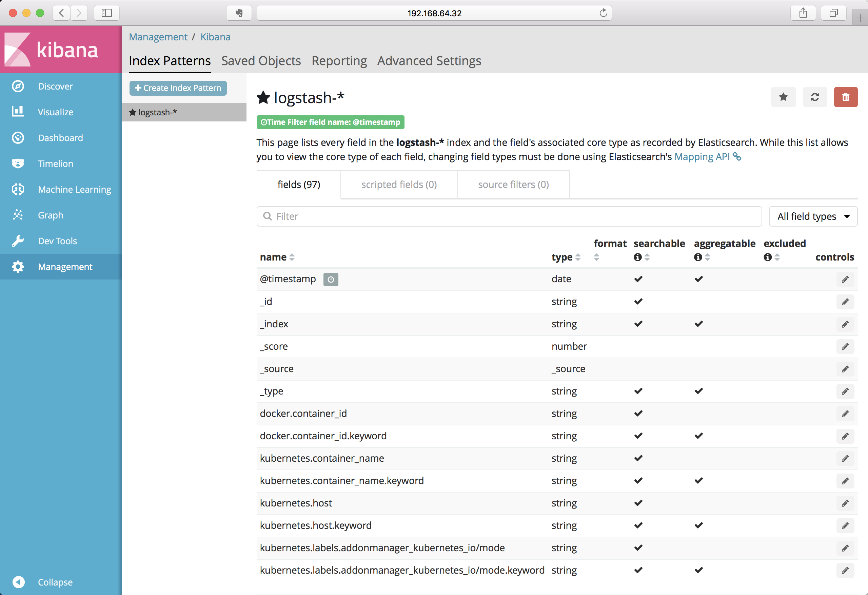The image size is (868, 595).
Task: Follow the Management breadcrumb link
Action: 158,37
